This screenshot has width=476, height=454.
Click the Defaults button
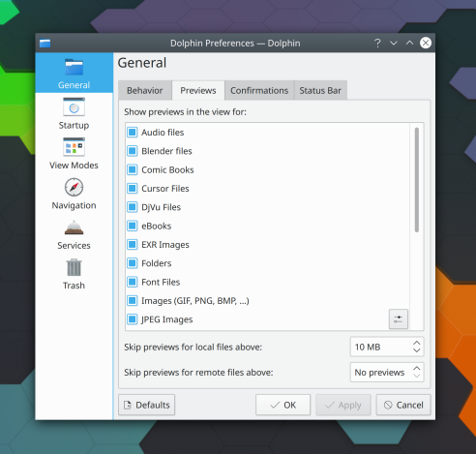point(147,405)
